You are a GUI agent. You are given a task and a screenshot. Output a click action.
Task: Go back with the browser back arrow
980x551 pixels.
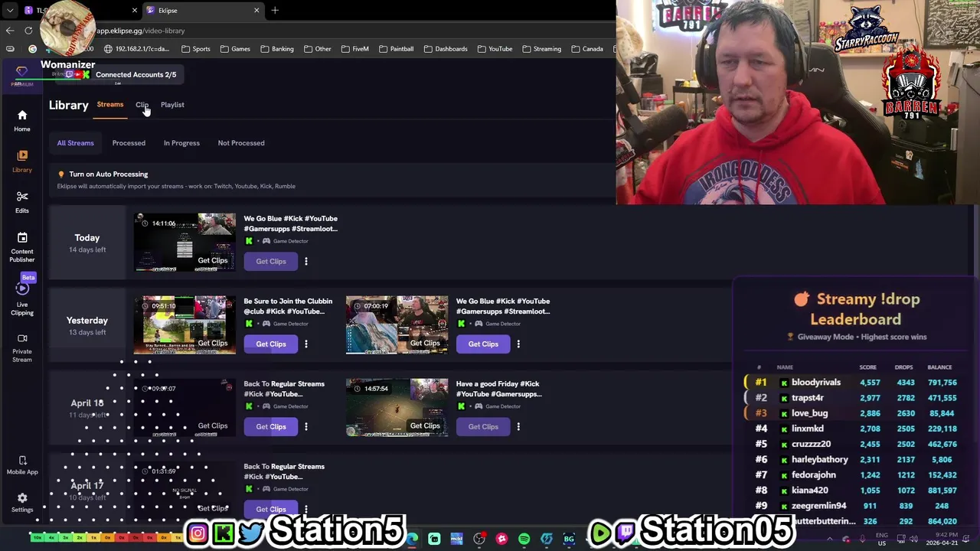[x=10, y=31]
